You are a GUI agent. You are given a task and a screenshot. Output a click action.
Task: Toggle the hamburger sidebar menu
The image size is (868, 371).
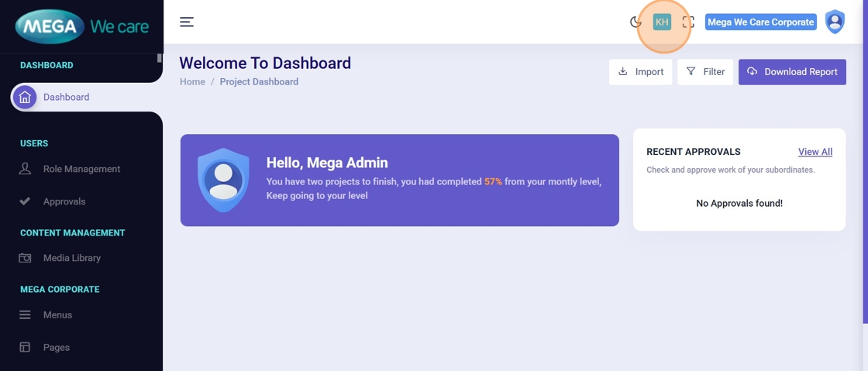187,22
